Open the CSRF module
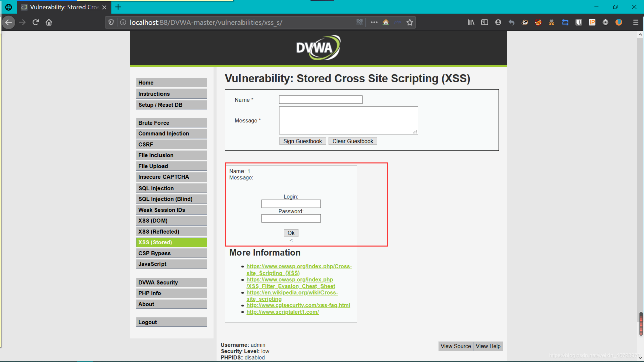This screenshot has height=362, width=644. click(x=172, y=144)
